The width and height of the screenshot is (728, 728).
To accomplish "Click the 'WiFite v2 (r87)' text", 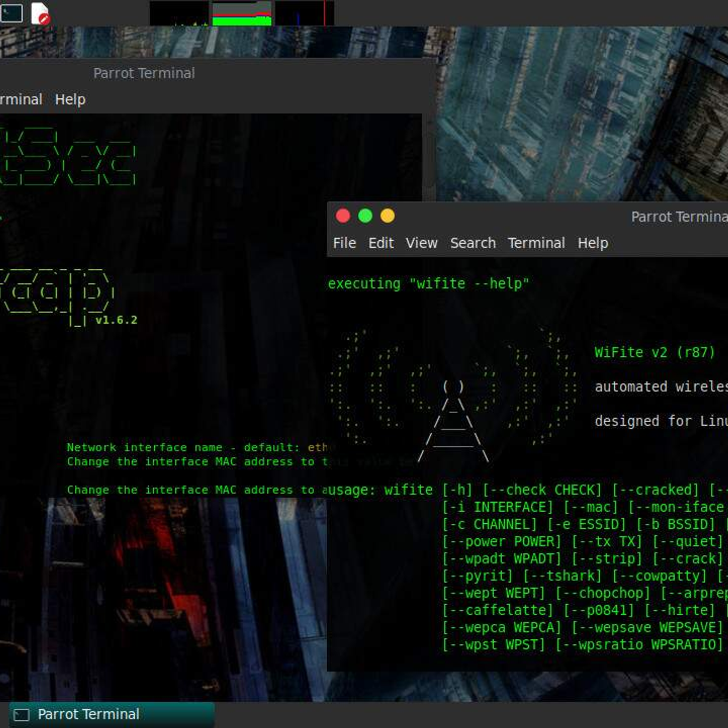I will tap(655, 352).
